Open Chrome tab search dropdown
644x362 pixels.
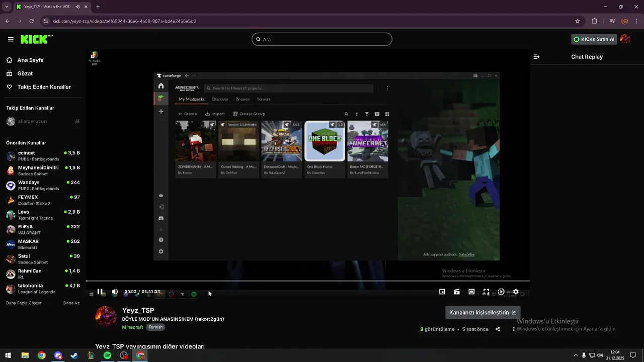[7, 7]
